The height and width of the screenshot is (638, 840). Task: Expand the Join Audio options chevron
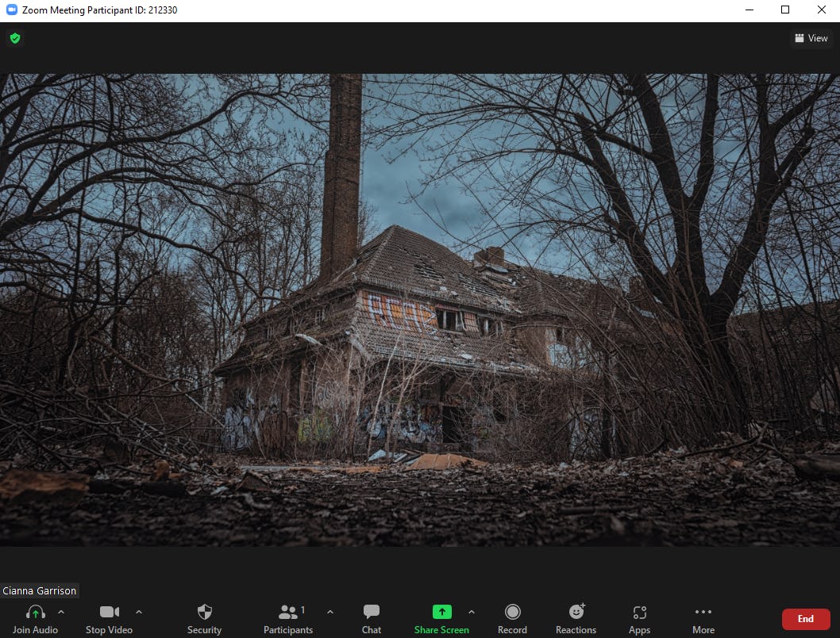[x=61, y=613]
